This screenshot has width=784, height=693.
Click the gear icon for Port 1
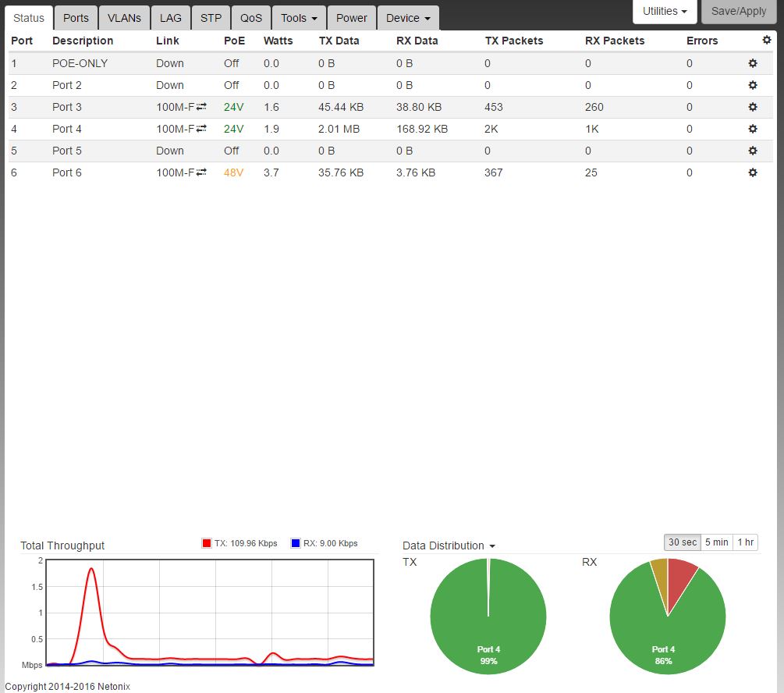point(753,63)
